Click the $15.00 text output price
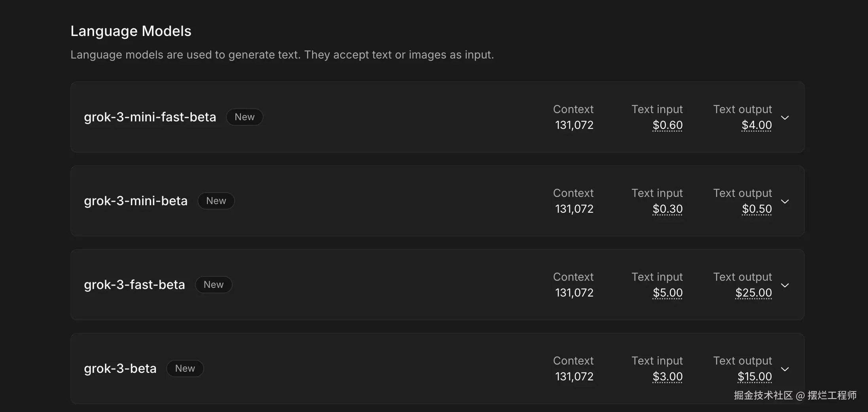 [754, 376]
